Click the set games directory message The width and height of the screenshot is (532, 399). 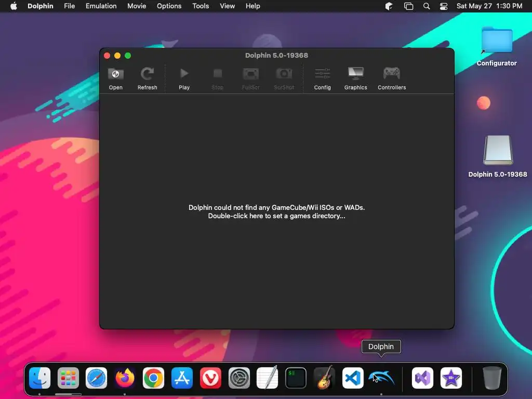pyautogui.click(x=276, y=212)
